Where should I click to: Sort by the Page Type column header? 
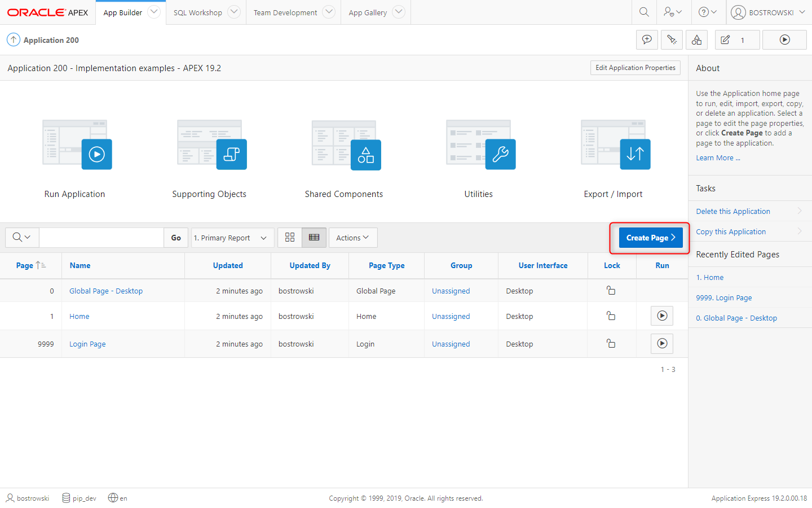click(386, 265)
